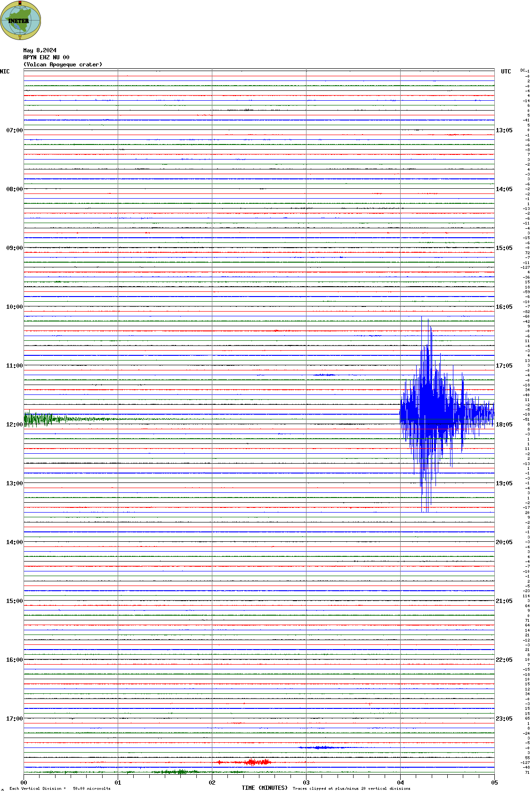The height and width of the screenshot is (795, 532).
Task: Select the 12:00 local time row label
Action: pyautogui.click(x=14, y=425)
